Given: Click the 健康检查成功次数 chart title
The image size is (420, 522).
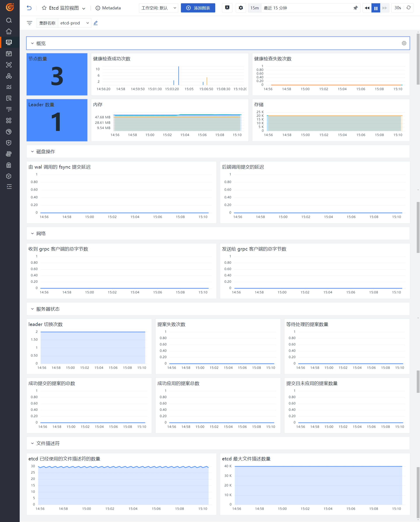Looking at the screenshot, I should tap(112, 59).
